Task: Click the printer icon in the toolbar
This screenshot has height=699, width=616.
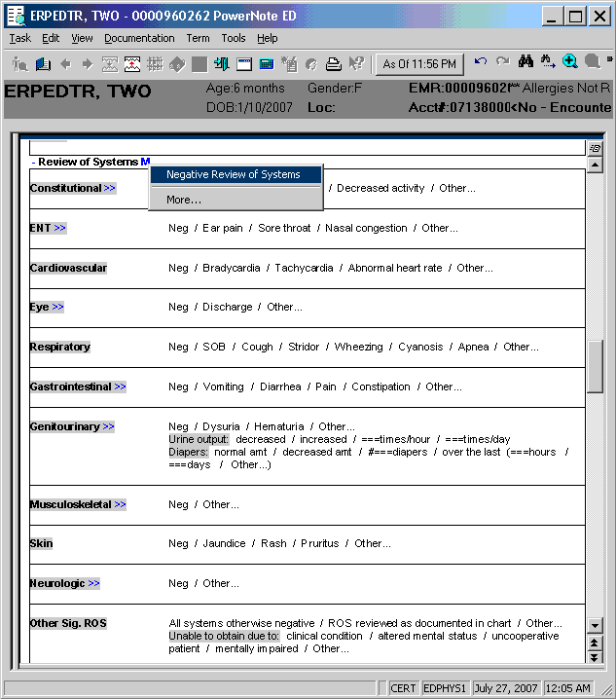Action: pyautogui.click(x=333, y=64)
